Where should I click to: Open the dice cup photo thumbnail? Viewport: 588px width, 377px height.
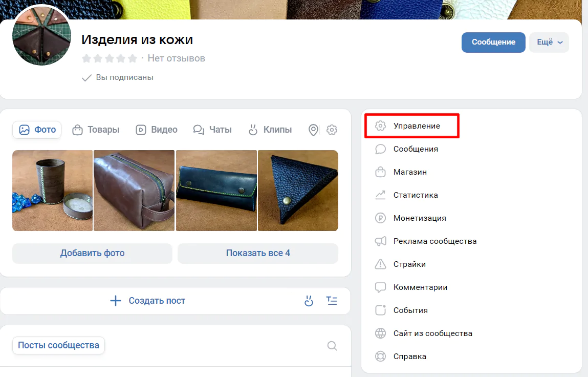tap(53, 191)
